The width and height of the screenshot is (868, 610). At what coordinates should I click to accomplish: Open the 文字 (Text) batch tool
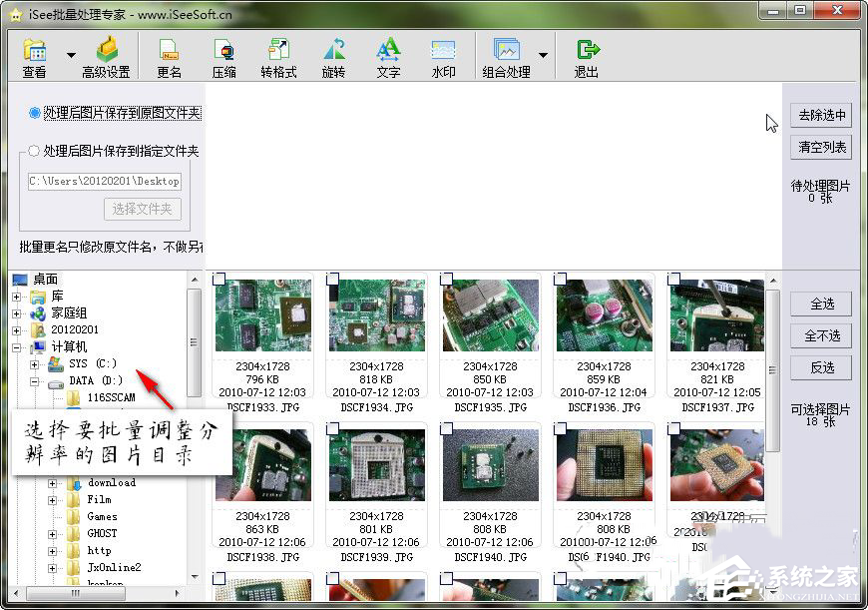tap(387, 56)
